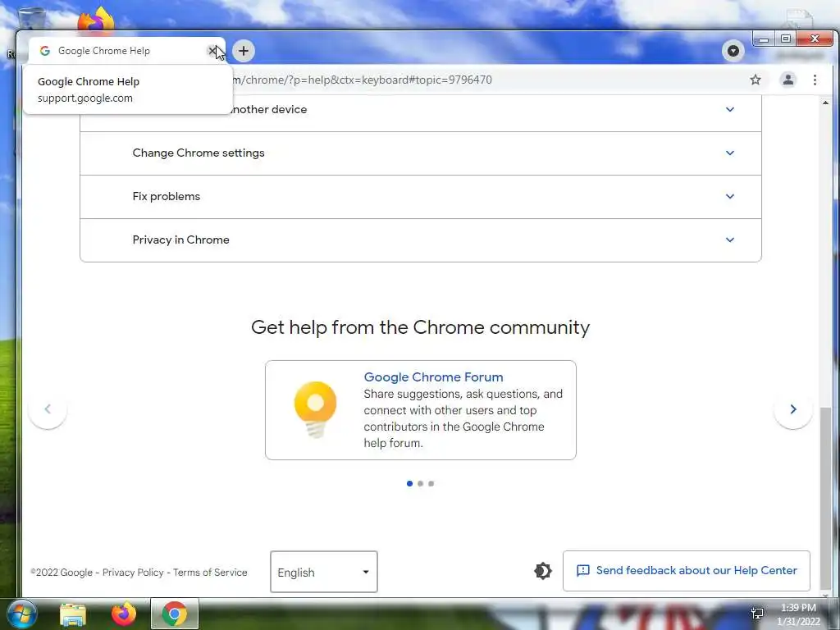The width and height of the screenshot is (840, 630).
Task: Click the vertical scrollbar thumb
Action: pyautogui.click(x=825, y=498)
